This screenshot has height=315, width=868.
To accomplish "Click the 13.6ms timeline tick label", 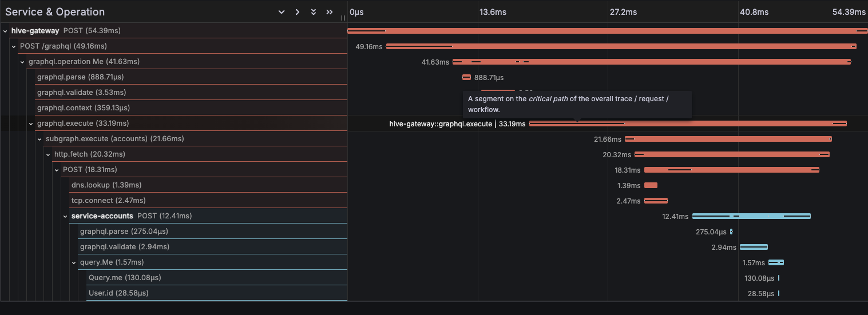I will pyautogui.click(x=493, y=12).
